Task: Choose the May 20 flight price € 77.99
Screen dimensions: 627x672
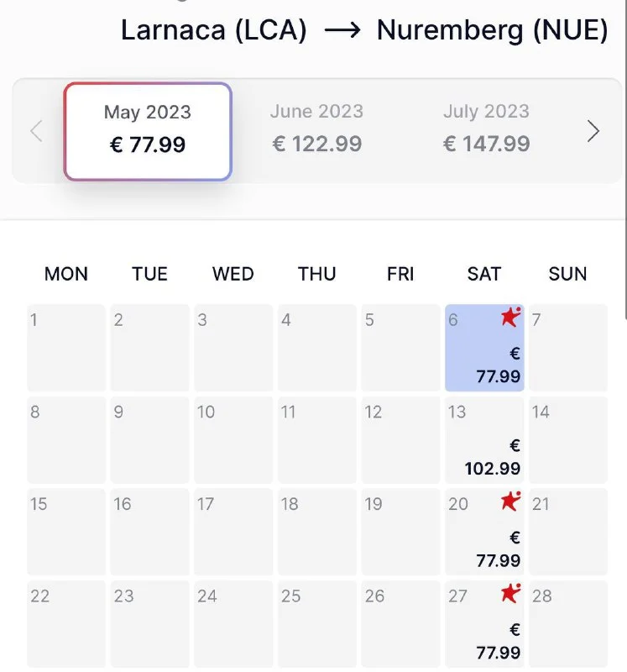Action: click(x=498, y=549)
